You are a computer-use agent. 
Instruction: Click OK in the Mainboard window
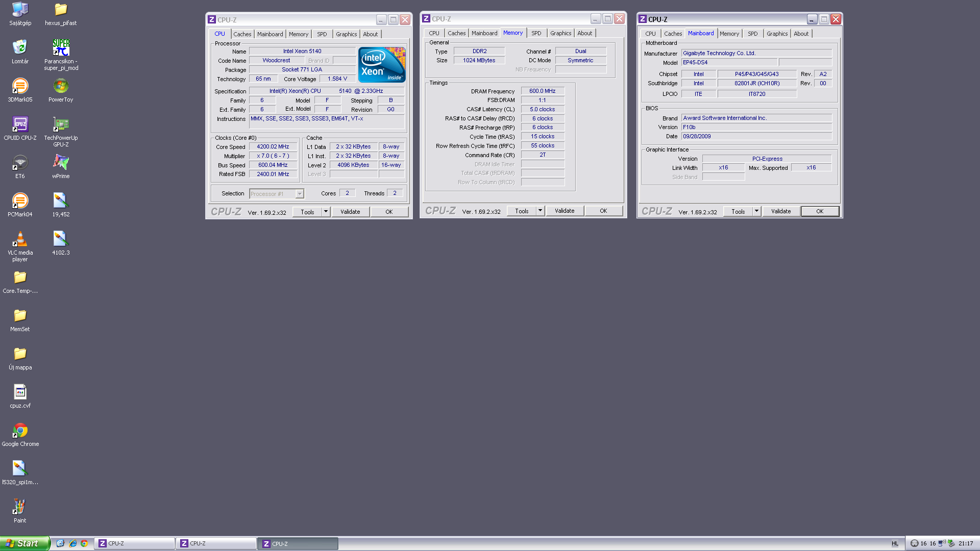(x=820, y=211)
